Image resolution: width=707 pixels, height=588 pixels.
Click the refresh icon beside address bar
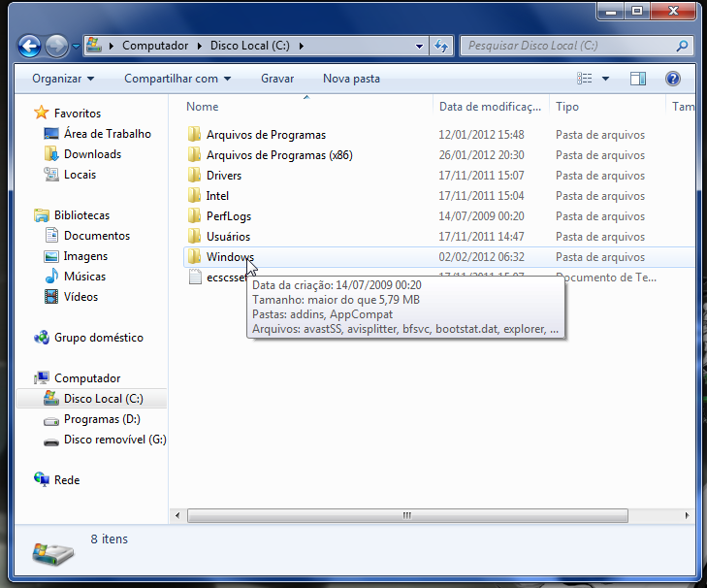pyautogui.click(x=442, y=46)
